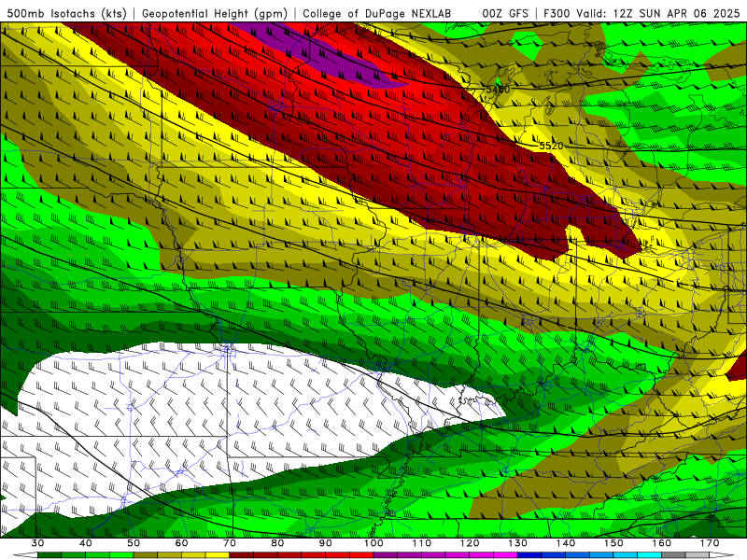Click the "College of DuPage NEXLAB" credit text

[377, 13]
